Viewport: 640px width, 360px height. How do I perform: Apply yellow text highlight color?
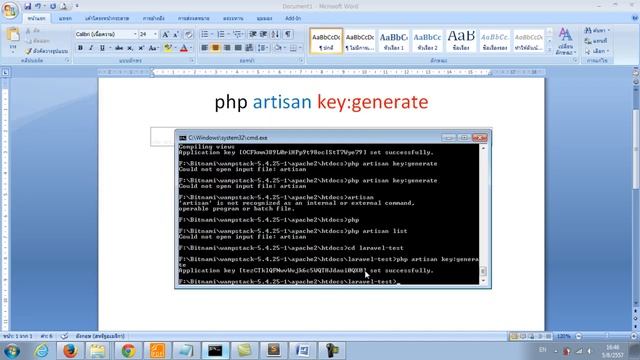[168, 48]
